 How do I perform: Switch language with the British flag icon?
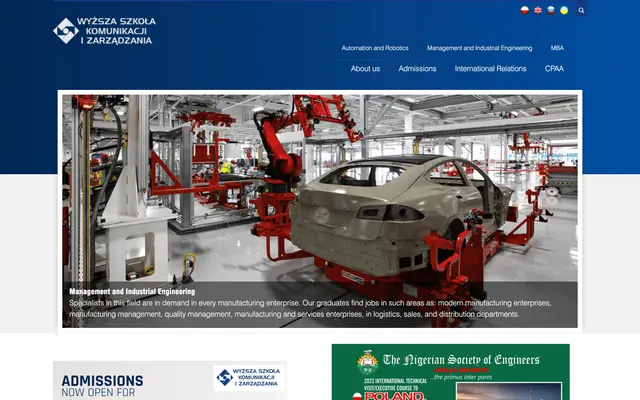[x=538, y=10]
